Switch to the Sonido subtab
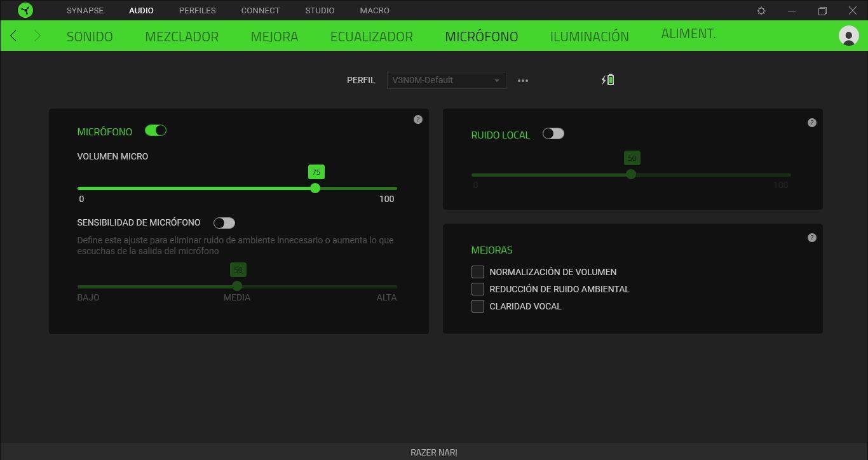This screenshot has height=460, width=868. (x=90, y=36)
